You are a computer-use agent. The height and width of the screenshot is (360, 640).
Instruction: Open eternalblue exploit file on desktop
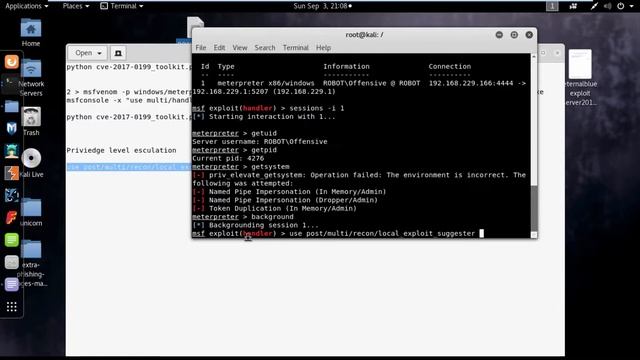pyautogui.click(x=580, y=78)
